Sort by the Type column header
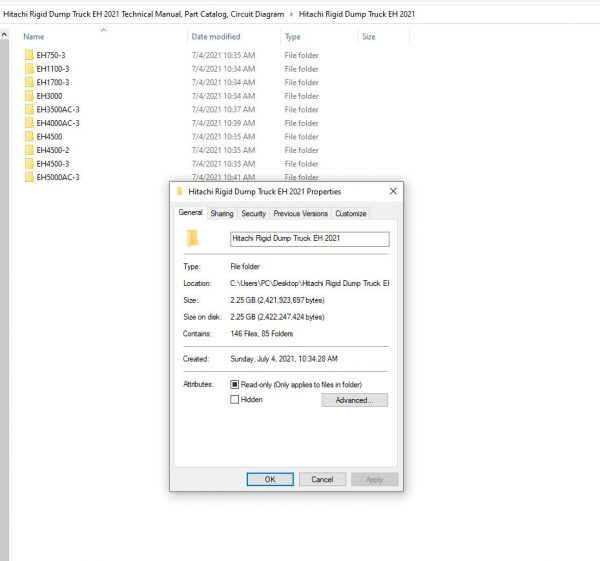 pyautogui.click(x=292, y=37)
